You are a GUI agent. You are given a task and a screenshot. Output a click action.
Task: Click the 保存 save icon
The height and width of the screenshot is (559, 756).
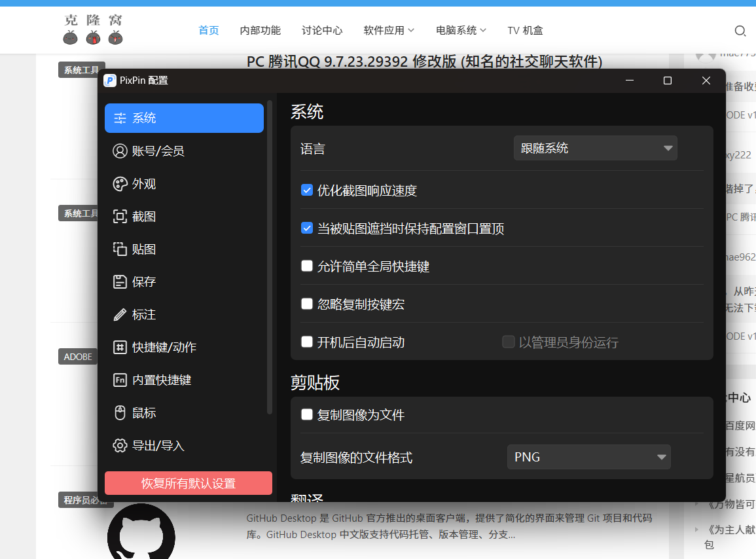click(120, 281)
